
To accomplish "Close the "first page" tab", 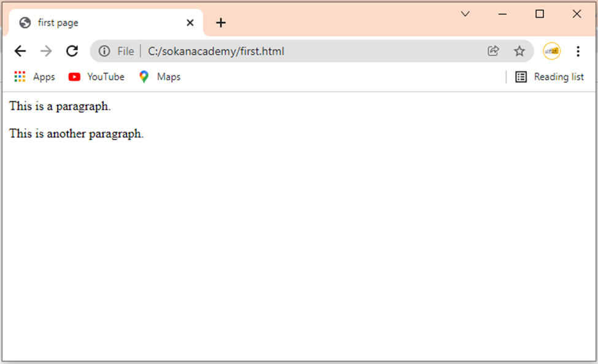I will coord(190,23).
